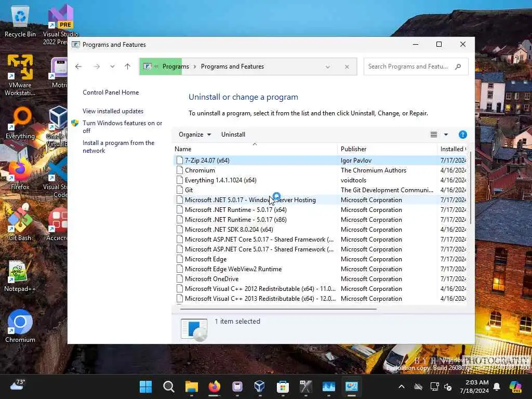The height and width of the screenshot is (399, 532).
Task: Select Microsoft .NET SDK 8.0.204 (x64)
Action: pos(320,229)
